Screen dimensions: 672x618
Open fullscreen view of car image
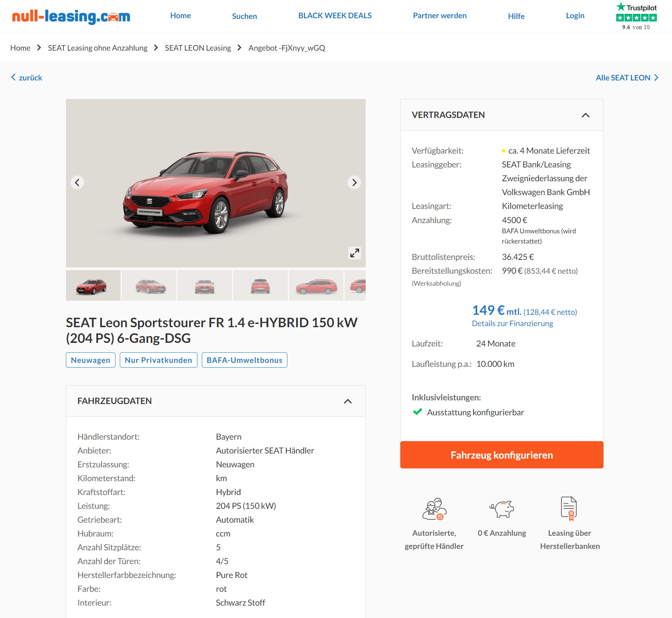354,253
